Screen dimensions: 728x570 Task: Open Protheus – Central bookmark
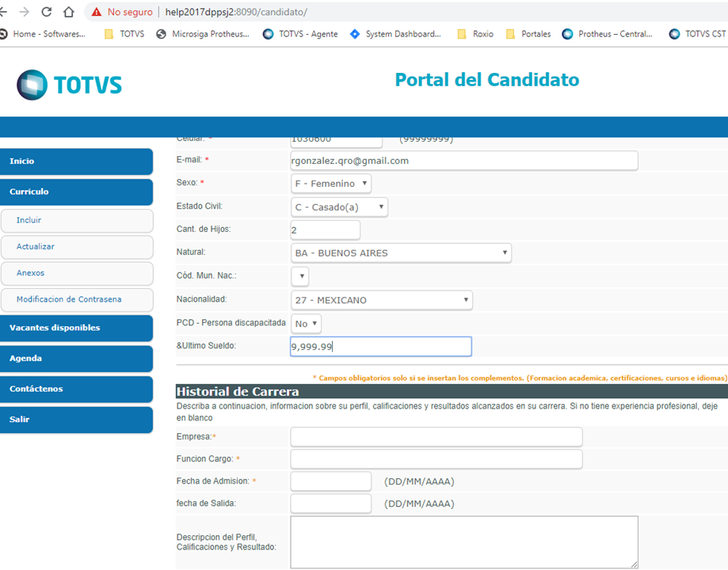pyautogui.click(x=608, y=34)
